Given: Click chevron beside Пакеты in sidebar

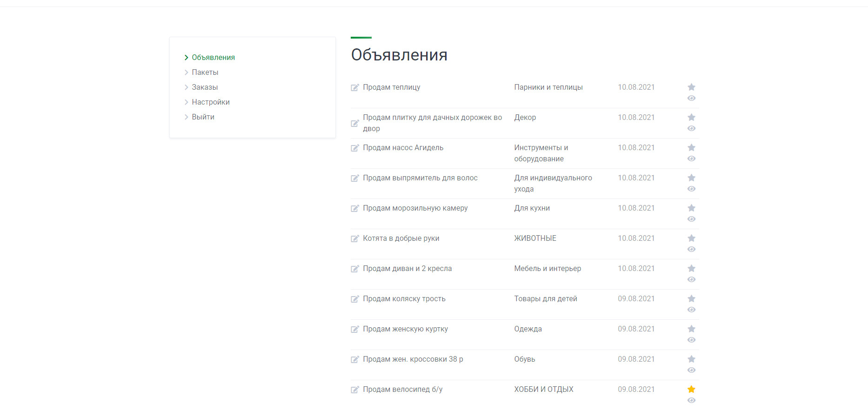Looking at the screenshot, I should pyautogui.click(x=187, y=73).
